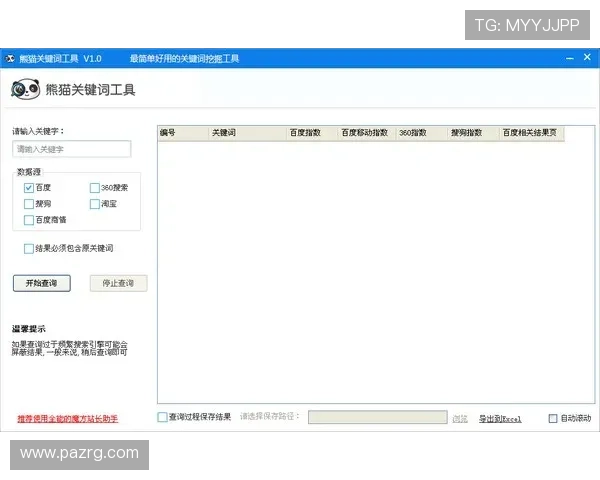Sort by the 百度相关结果页 column header
600x480 pixels.
tap(532, 133)
